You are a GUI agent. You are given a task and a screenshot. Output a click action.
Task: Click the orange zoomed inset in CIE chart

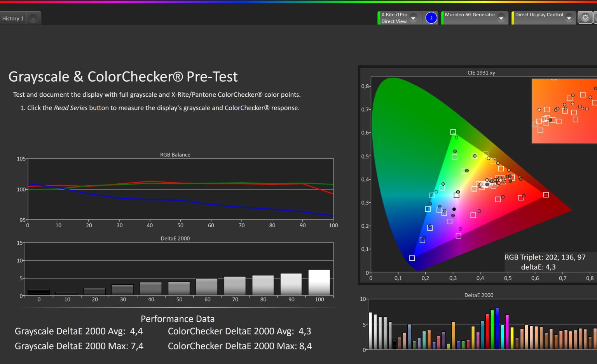564,111
